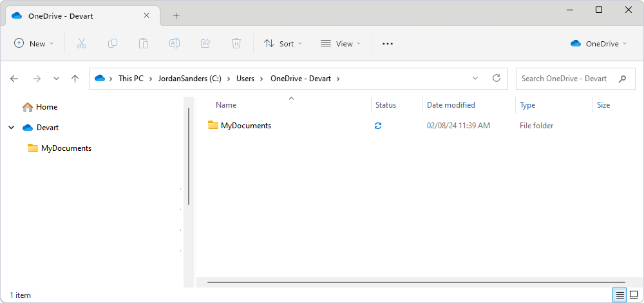
Task: Minimize the File Explorer window
Action: coord(570,10)
